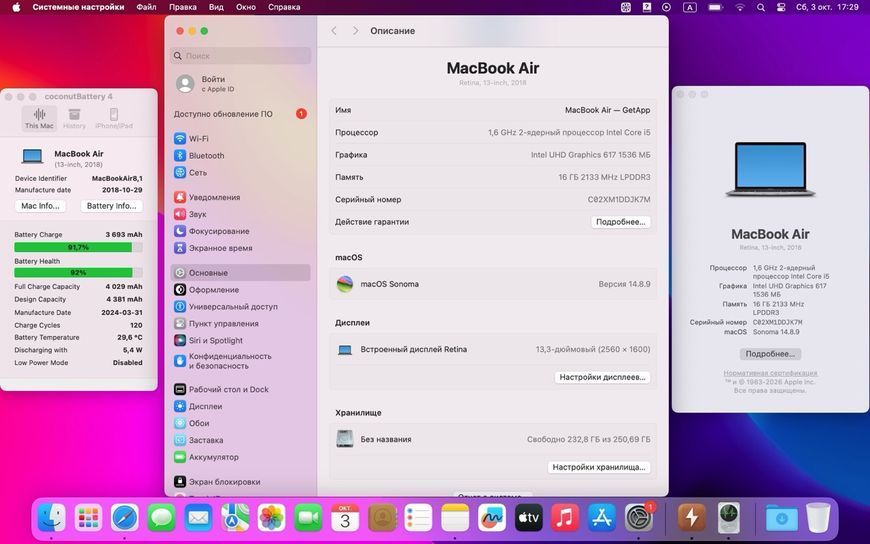Open the Вид menu

[x=216, y=7]
